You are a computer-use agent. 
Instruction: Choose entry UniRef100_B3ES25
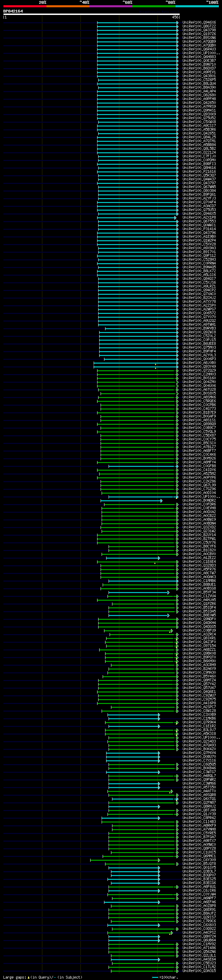coord(199,879)
